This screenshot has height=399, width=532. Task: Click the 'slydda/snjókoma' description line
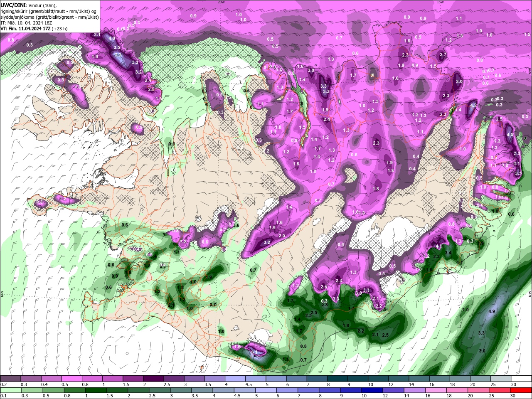point(49,17)
